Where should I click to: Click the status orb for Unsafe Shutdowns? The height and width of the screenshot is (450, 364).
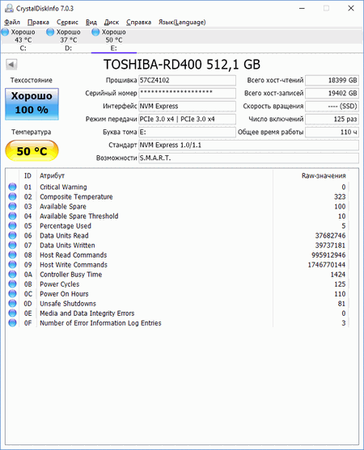13,303
